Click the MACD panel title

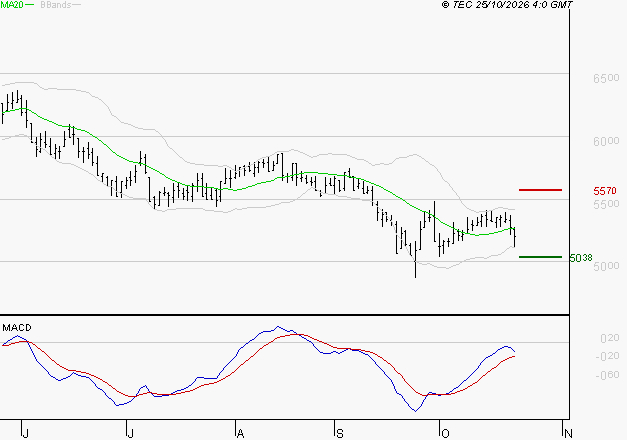[x=17, y=328]
